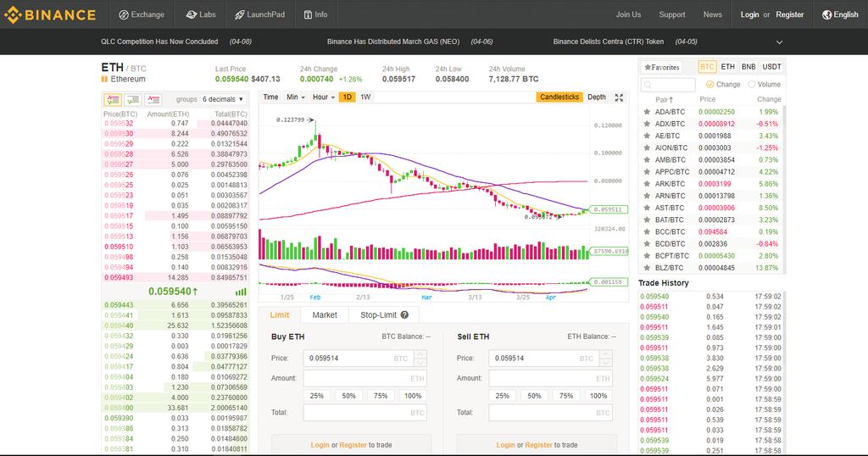Select the Change radio option
The width and height of the screenshot is (868, 456).
click(709, 84)
